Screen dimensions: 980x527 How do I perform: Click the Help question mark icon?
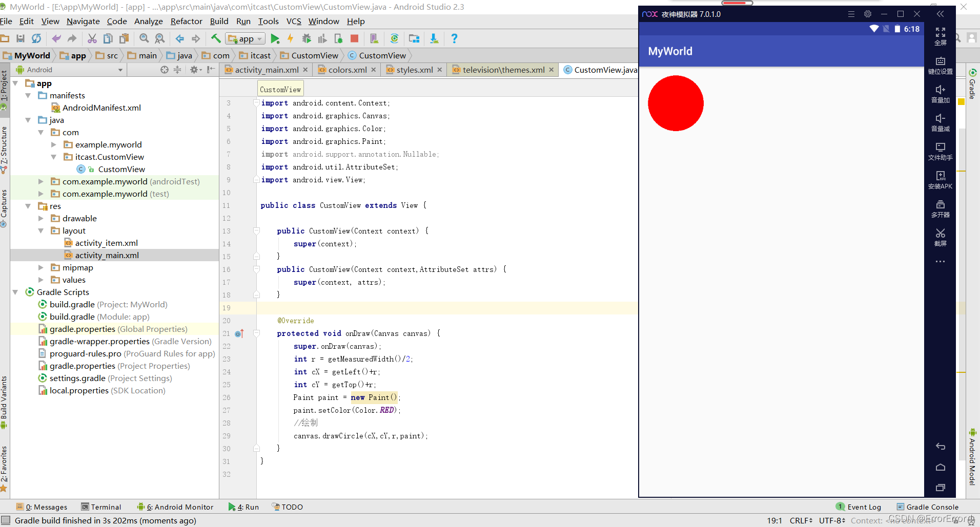coord(454,38)
